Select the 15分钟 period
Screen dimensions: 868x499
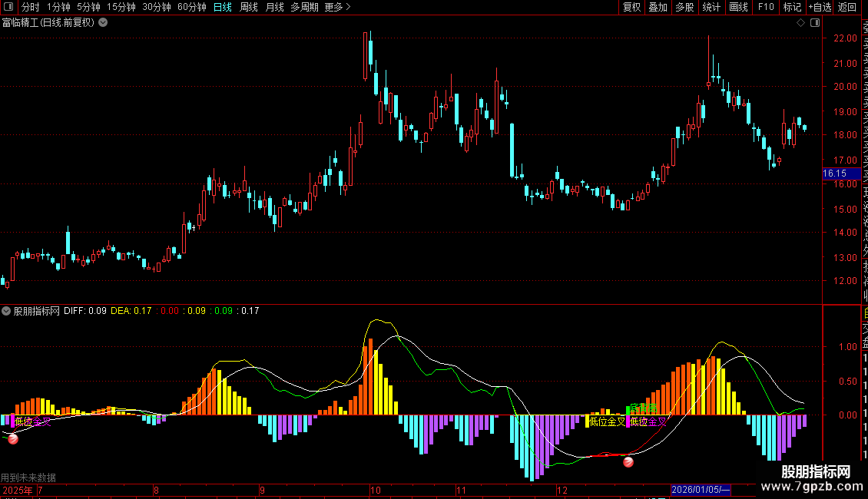click(121, 7)
